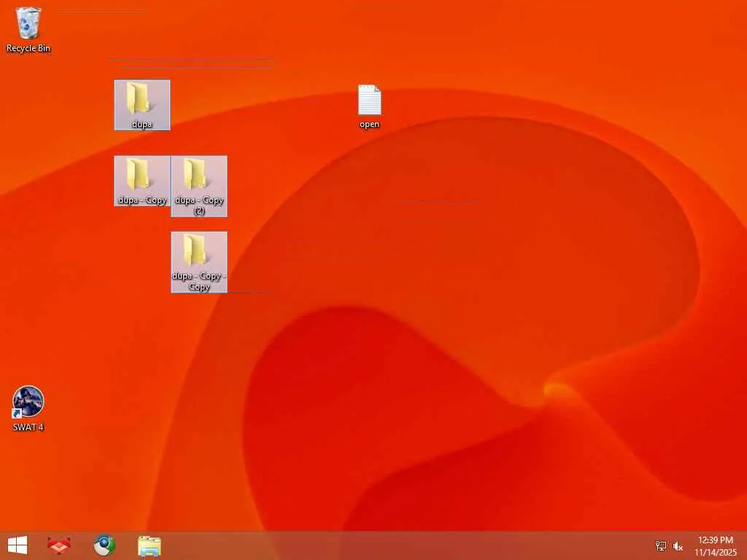Launch the Chromium-style browser on taskbar
This screenshot has width=747, height=560.
click(x=104, y=545)
